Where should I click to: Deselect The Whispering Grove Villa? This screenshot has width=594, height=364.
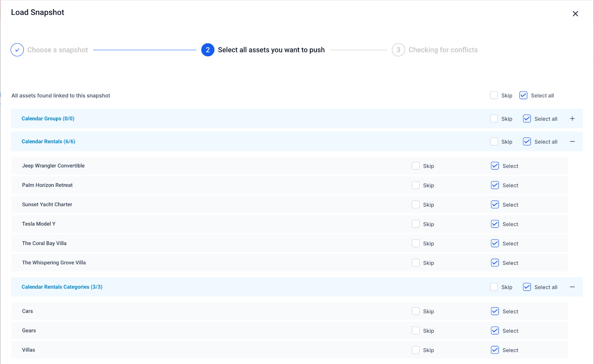pos(495,263)
